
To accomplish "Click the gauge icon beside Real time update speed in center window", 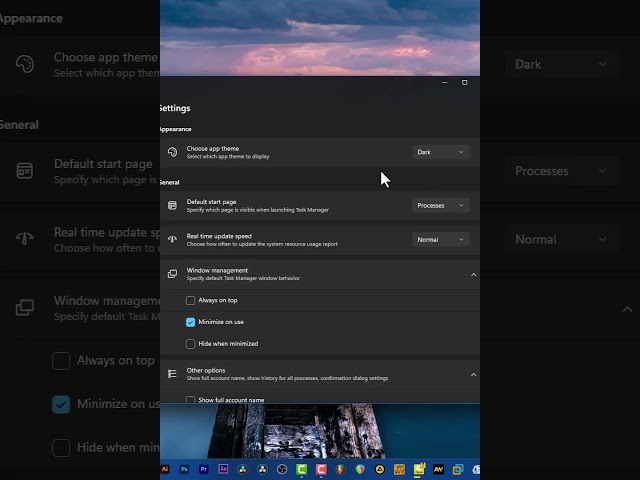I will pos(172,240).
